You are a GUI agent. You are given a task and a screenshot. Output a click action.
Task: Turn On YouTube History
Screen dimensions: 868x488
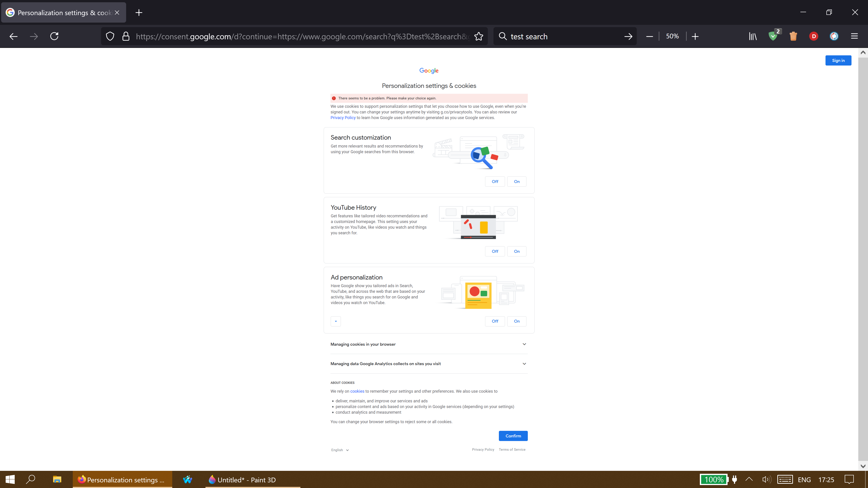tap(517, 251)
